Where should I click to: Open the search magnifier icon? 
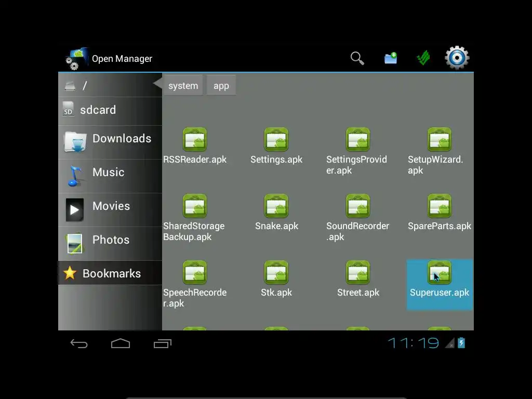coord(357,58)
